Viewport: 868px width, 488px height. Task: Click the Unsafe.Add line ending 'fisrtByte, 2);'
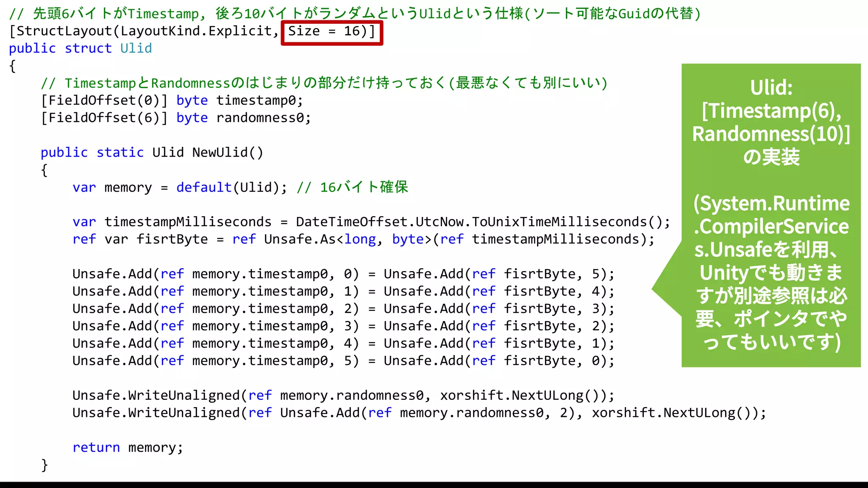tap(344, 326)
